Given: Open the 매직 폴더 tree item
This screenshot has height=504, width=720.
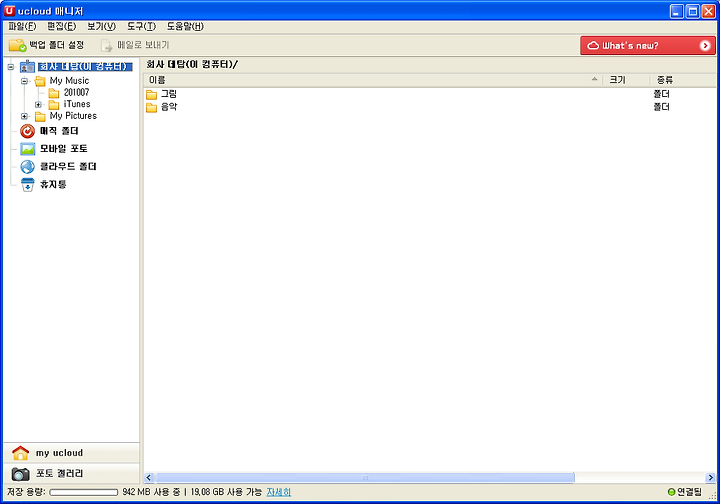Looking at the screenshot, I should (x=59, y=131).
